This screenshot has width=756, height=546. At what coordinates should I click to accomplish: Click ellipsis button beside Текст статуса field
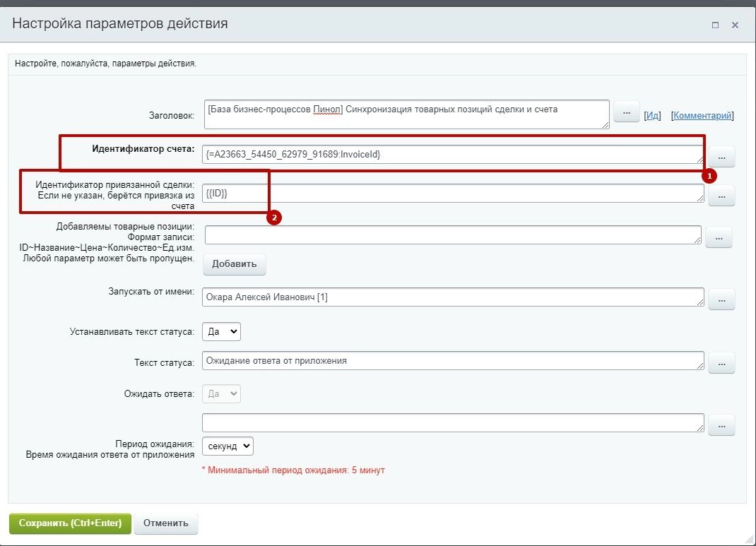[721, 363]
